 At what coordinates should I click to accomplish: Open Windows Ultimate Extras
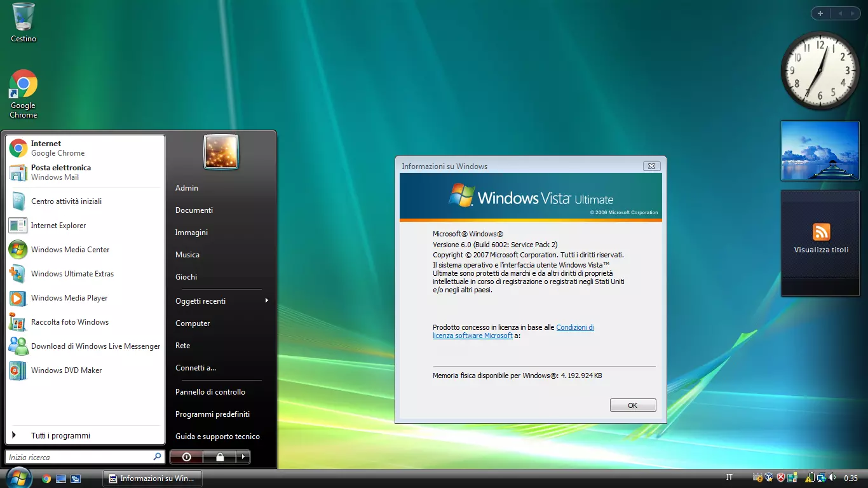pyautogui.click(x=72, y=274)
